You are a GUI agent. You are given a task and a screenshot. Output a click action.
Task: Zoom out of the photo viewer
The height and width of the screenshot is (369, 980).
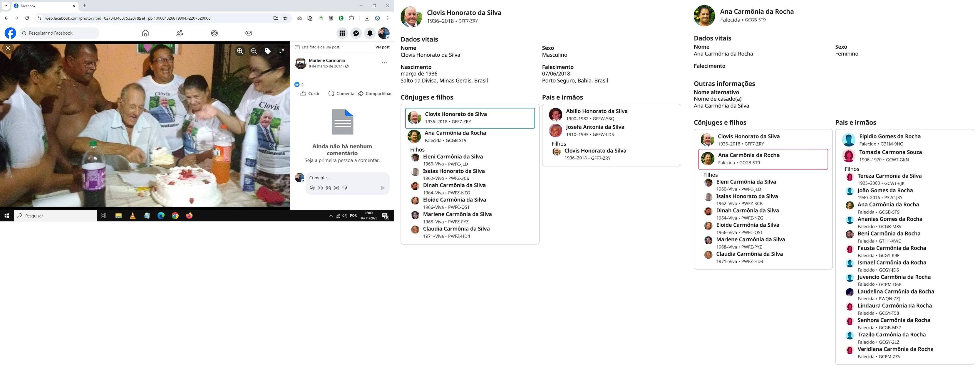(254, 51)
